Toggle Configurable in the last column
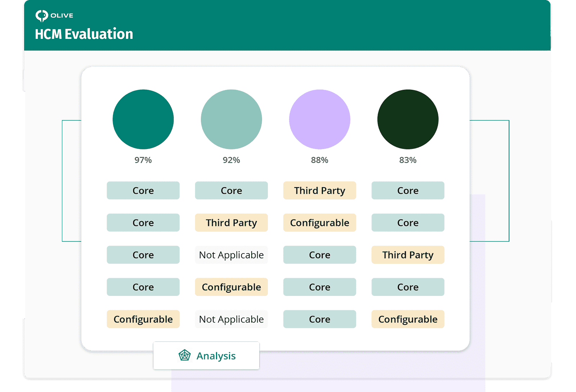Image resolution: width=576 pixels, height=392 pixels. [x=408, y=319]
